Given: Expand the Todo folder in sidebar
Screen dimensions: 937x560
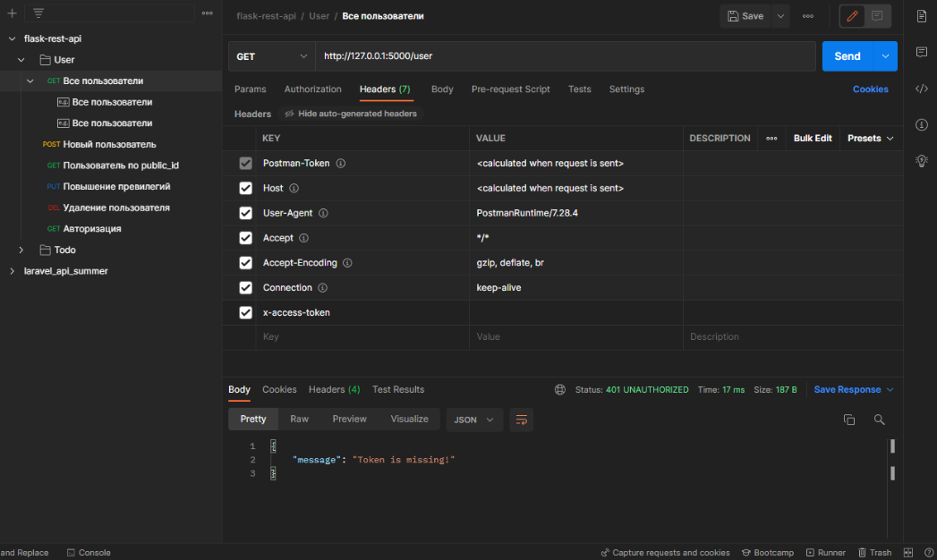Looking at the screenshot, I should coord(21,250).
